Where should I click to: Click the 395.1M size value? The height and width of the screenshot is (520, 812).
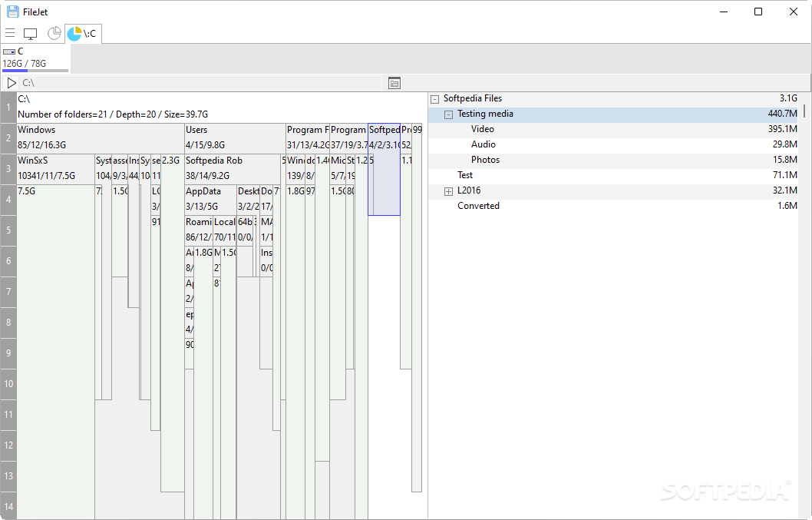click(x=783, y=129)
